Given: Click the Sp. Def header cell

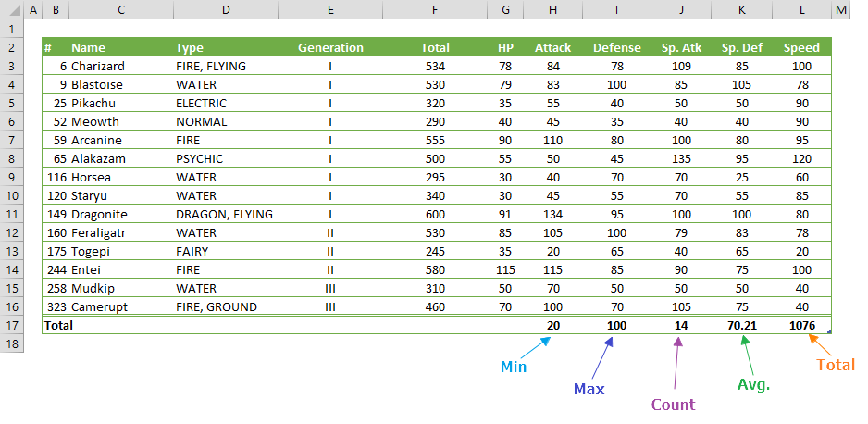Looking at the screenshot, I should coord(742,47).
